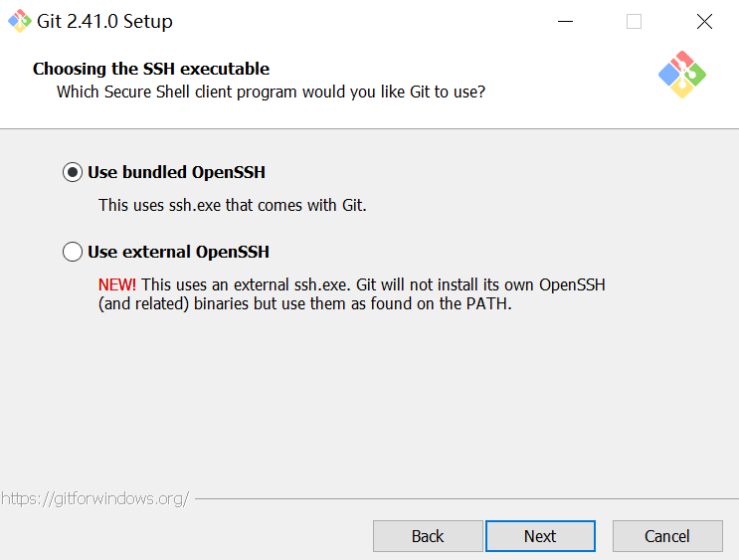This screenshot has height=560, width=739.
Task: Click the red NEW! tag
Action: pos(117,284)
